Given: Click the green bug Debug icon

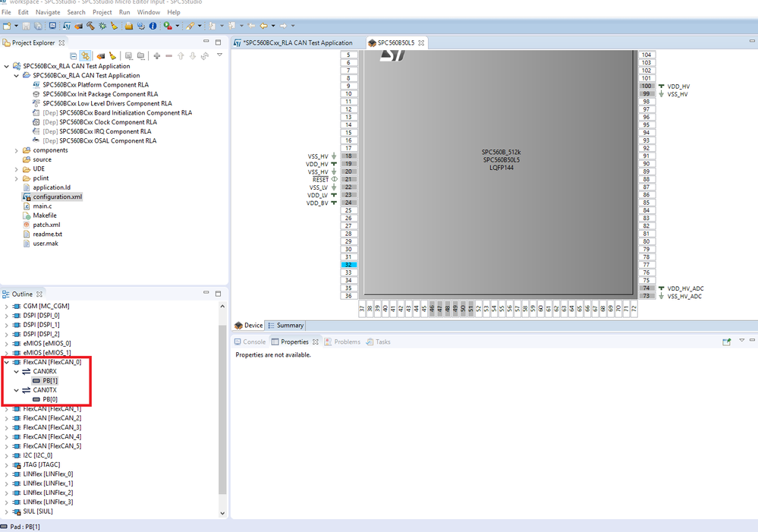Looking at the screenshot, I should click(x=102, y=26).
